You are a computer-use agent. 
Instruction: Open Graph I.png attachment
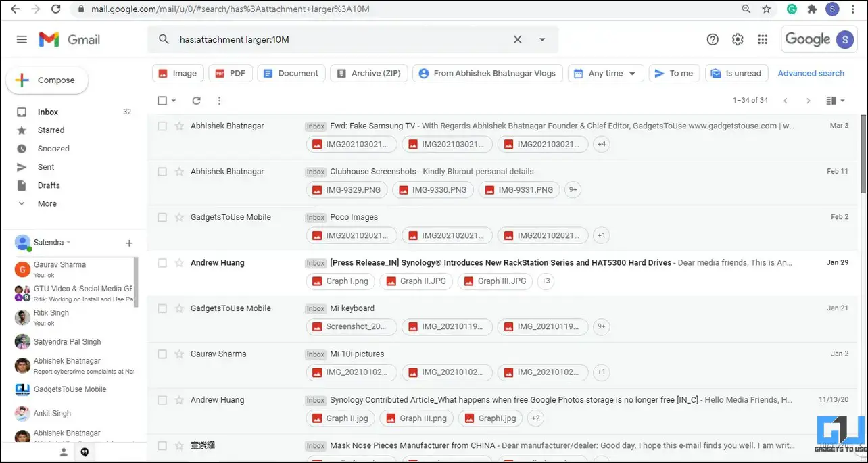point(341,281)
